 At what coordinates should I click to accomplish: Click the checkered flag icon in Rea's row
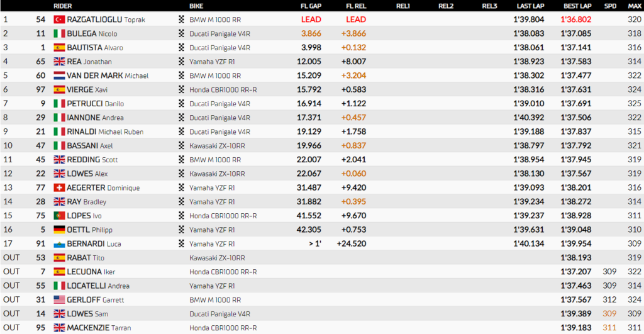click(182, 62)
